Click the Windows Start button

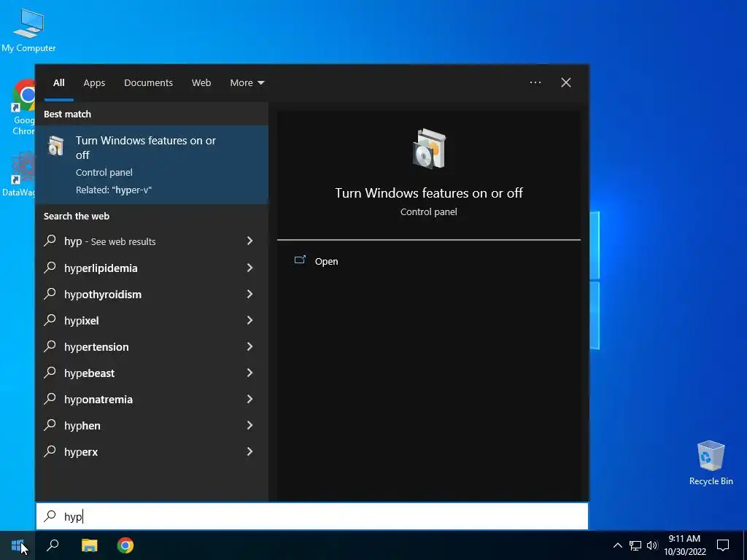[18, 545]
